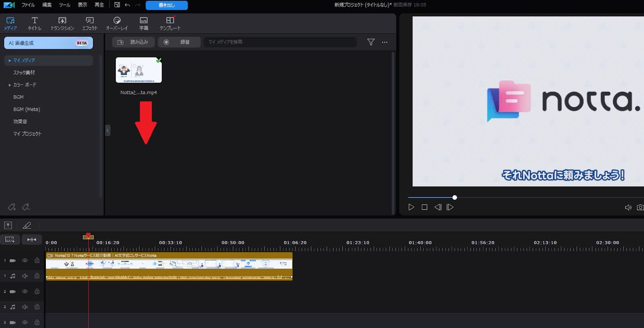
Task: Open the ツール menu
Action: tap(64, 5)
